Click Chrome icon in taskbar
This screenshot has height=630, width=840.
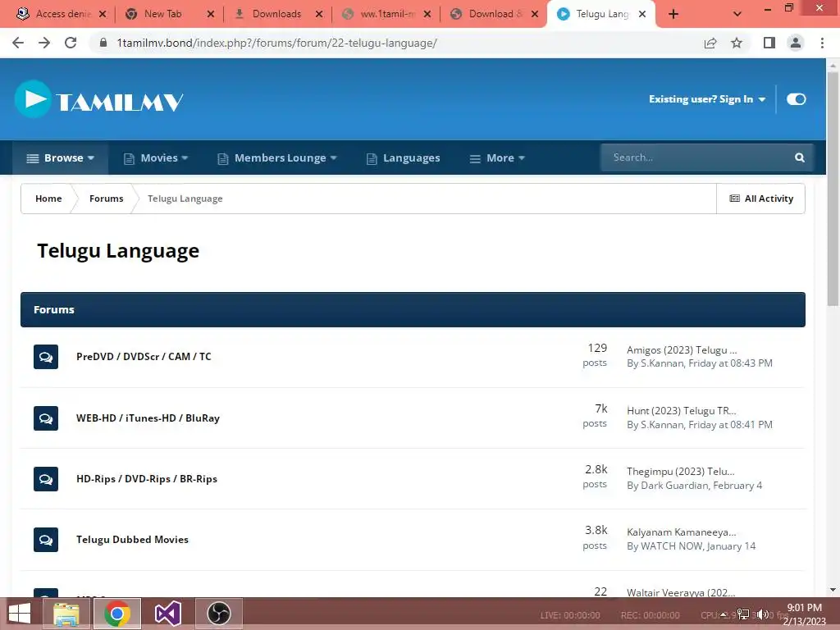click(x=117, y=614)
